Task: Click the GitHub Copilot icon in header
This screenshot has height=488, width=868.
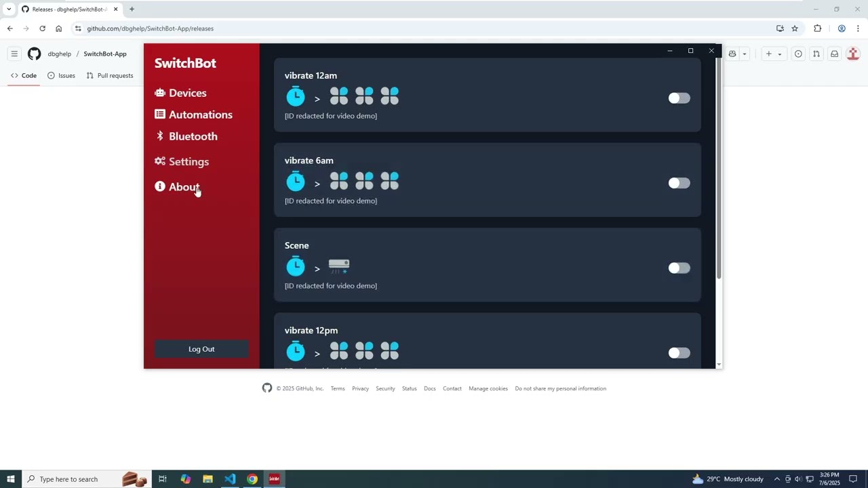Action: [732, 54]
